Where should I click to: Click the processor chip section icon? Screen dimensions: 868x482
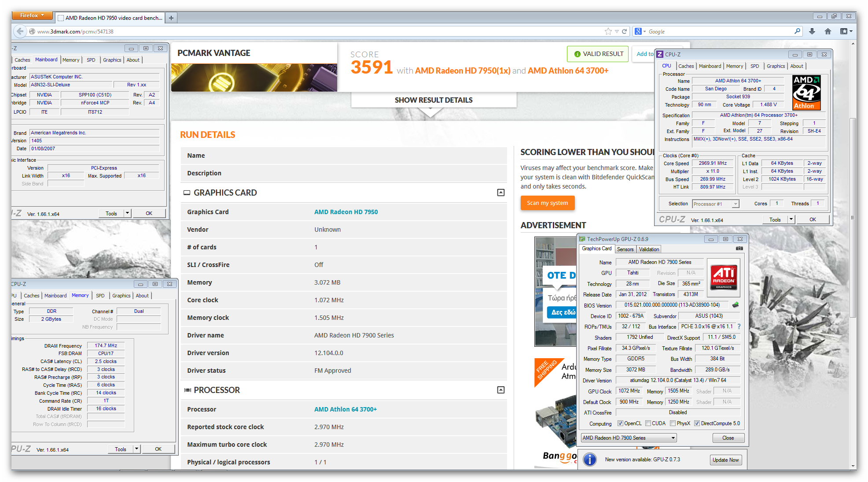[x=188, y=390]
